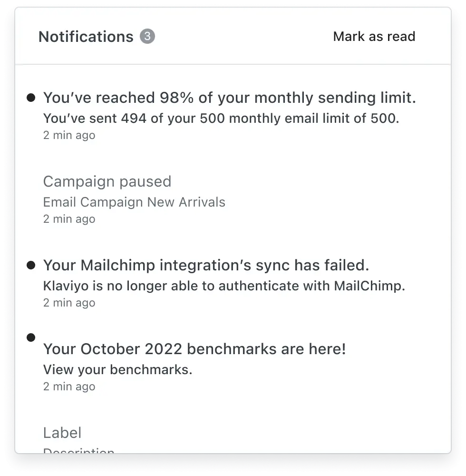
Task: Click the unread dot above the October benchmarks notification
Action: point(31,337)
